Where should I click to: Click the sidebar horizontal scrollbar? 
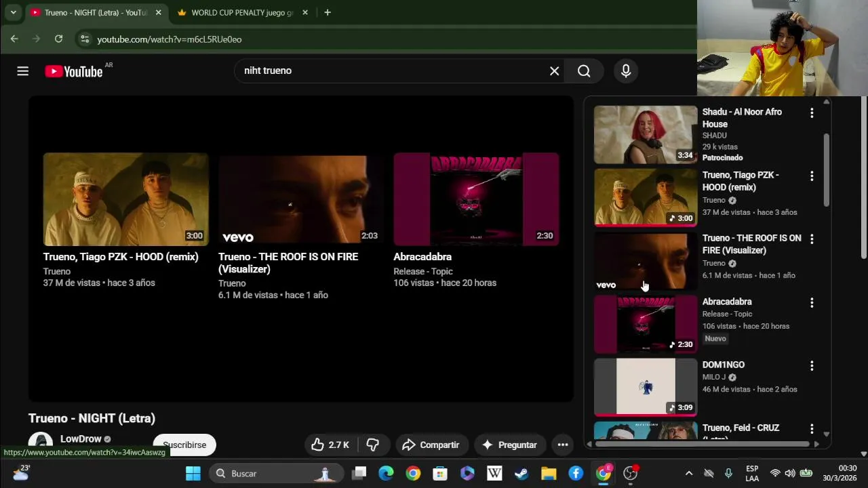[x=703, y=444]
